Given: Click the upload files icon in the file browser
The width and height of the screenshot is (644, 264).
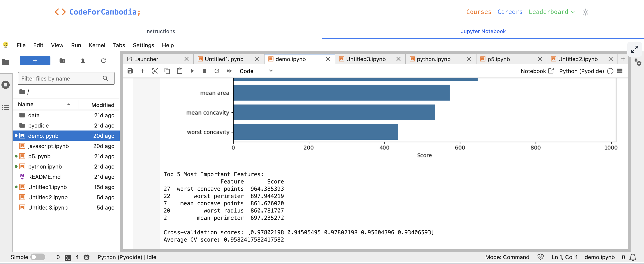Looking at the screenshot, I should coord(83,61).
